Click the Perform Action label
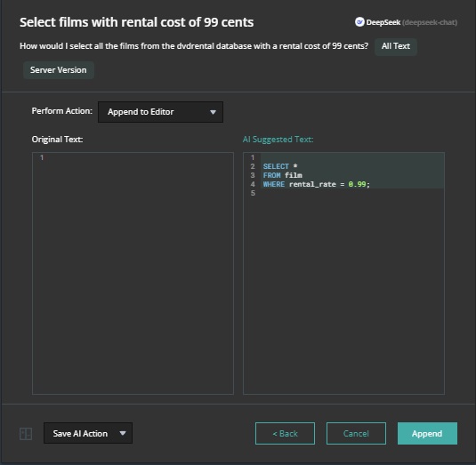The width and height of the screenshot is (476, 465). pos(62,111)
